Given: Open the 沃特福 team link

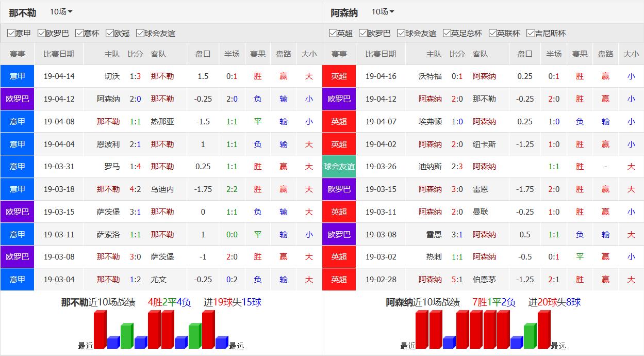Looking at the screenshot, I should 430,76.
